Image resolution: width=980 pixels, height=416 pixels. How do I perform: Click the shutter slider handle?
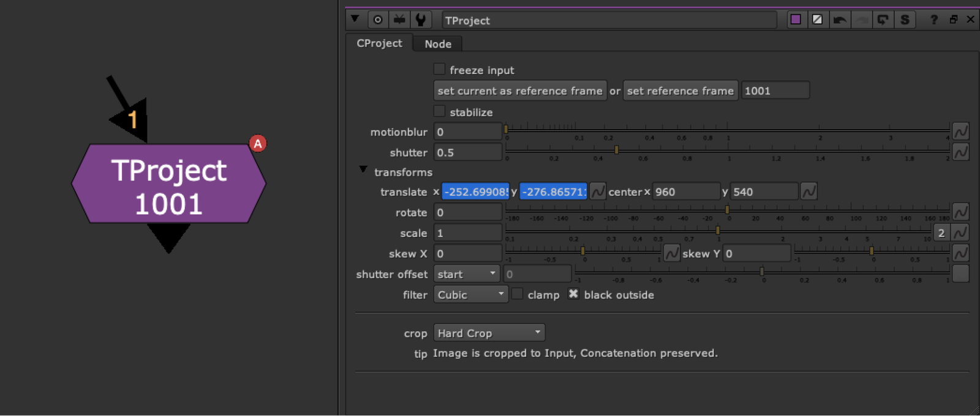click(616, 150)
